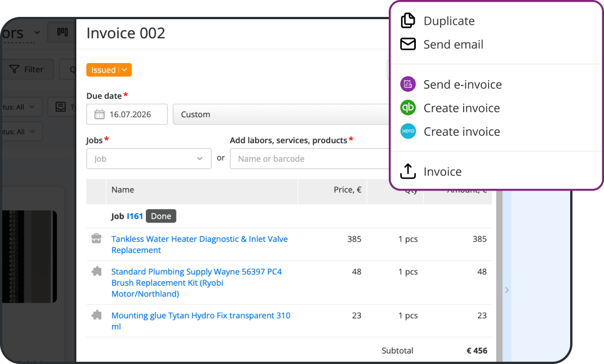Open the page title dropdown chevron
The image size is (604, 364).
pos(37,32)
